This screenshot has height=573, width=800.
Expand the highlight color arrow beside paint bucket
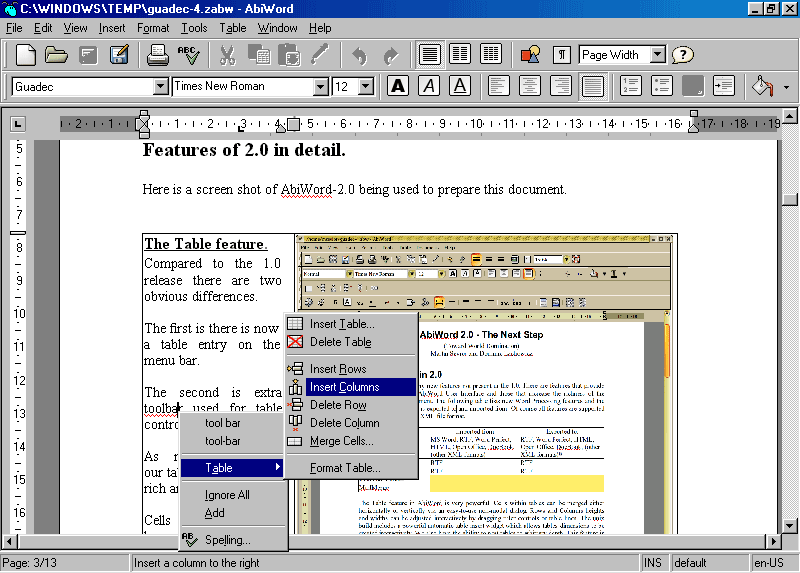click(786, 87)
